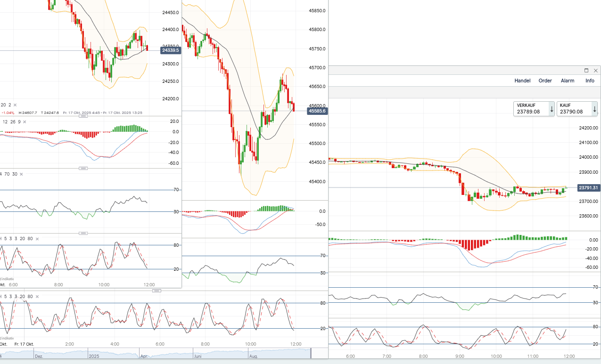The height and width of the screenshot is (364, 601).
Task: Click resize handle above the bottom stochastic pane
Action: (157, 291)
